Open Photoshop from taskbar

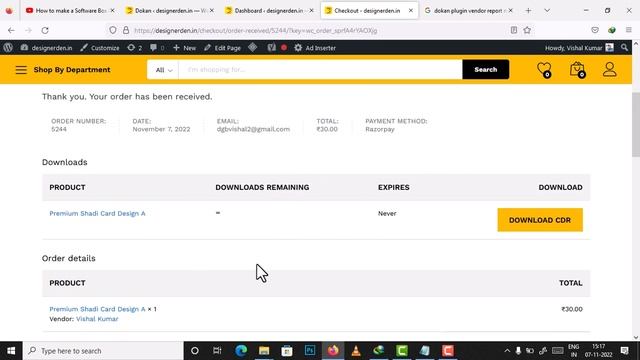[310, 351]
